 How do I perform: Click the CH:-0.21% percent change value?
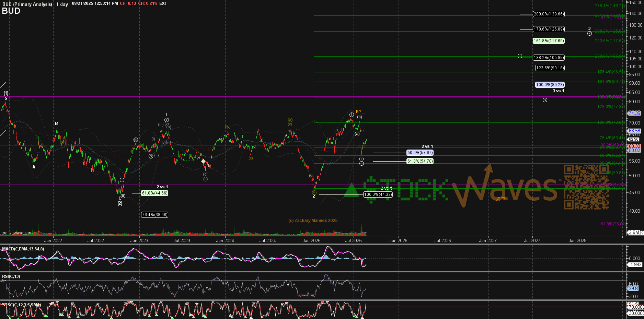tap(148, 3)
